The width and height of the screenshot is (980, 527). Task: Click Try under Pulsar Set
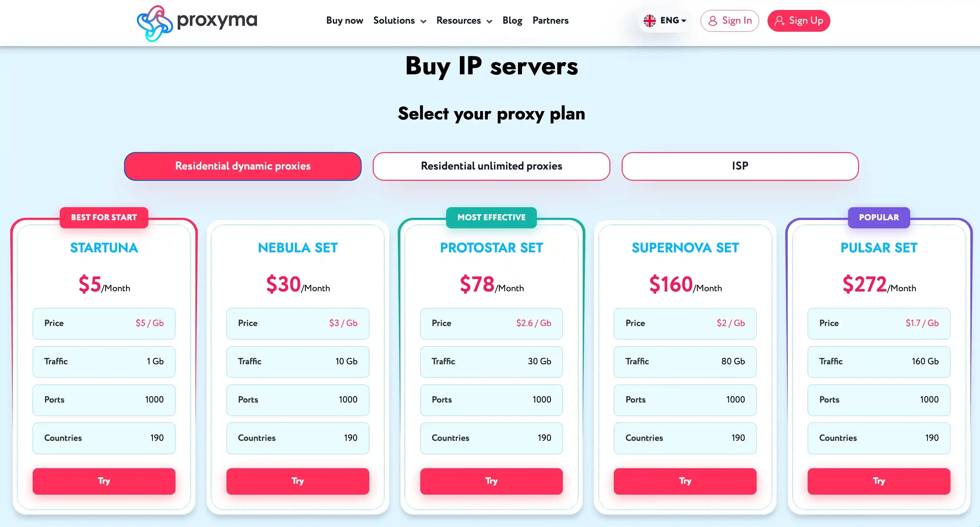[x=879, y=481]
